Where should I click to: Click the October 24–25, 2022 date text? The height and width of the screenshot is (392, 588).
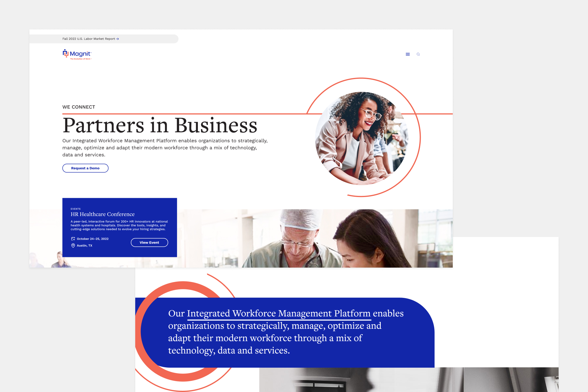(x=92, y=239)
